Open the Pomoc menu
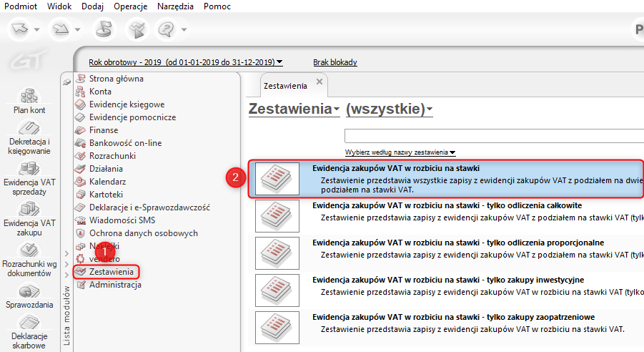 [217, 6]
